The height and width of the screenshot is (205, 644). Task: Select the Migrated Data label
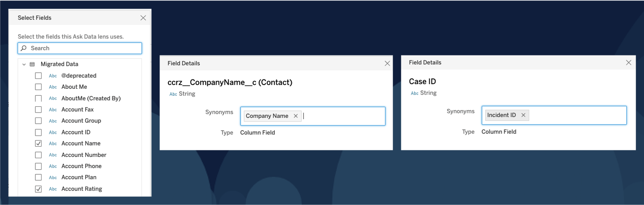pyautogui.click(x=59, y=64)
